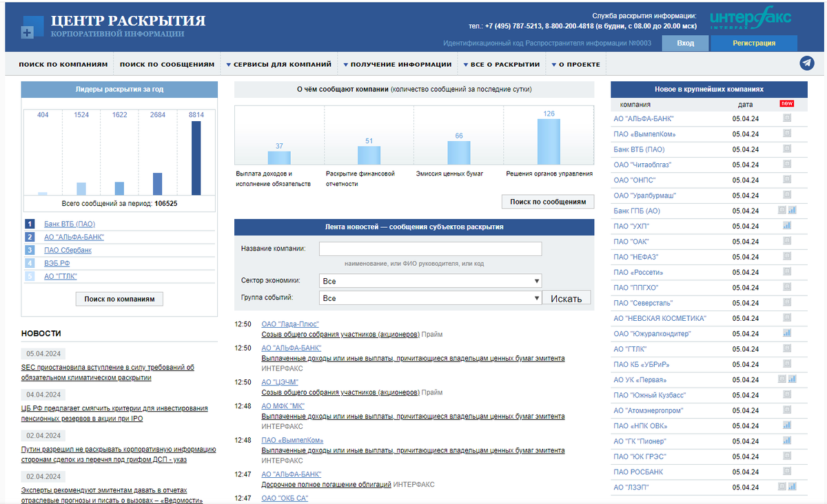
Task: Expand the О проекте menu
Action: point(576,64)
